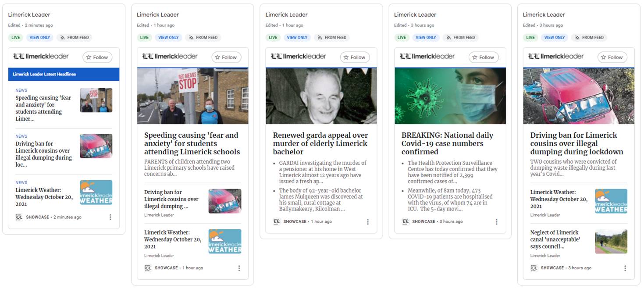Screen dimensions: 644x289
Task: Follow Limerick Leader on the Latest Headlines card
Action: 97,57
